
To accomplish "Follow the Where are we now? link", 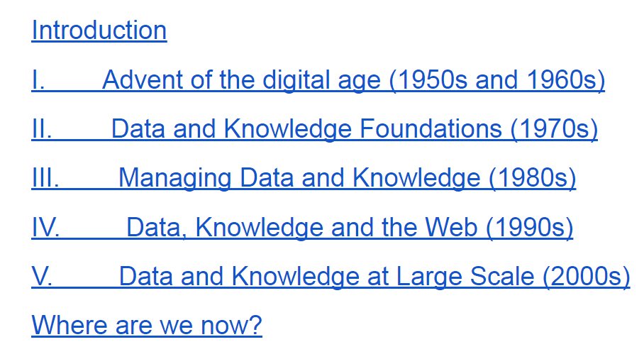I will 147,326.
